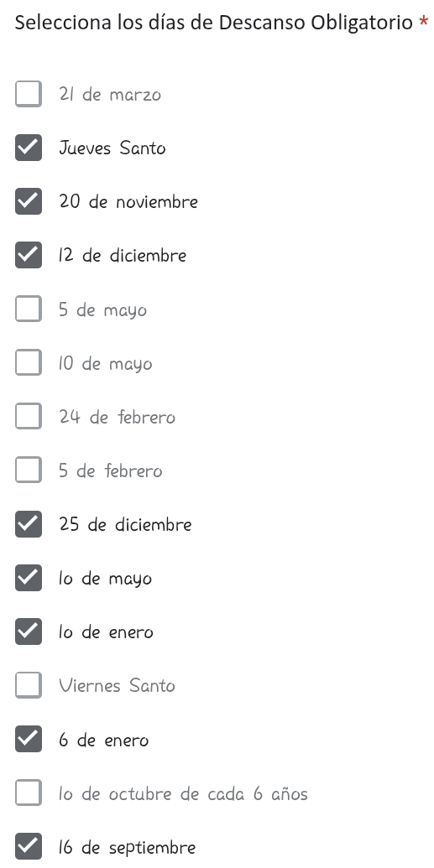Click the 10 de mayo label text
This screenshot has height=868, width=434.
[105, 364]
